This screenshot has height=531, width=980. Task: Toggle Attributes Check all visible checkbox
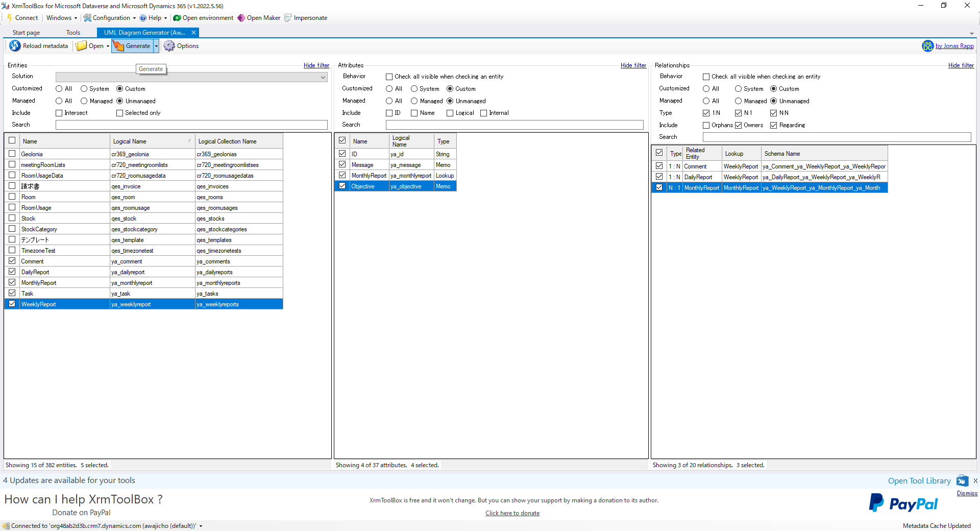point(389,77)
